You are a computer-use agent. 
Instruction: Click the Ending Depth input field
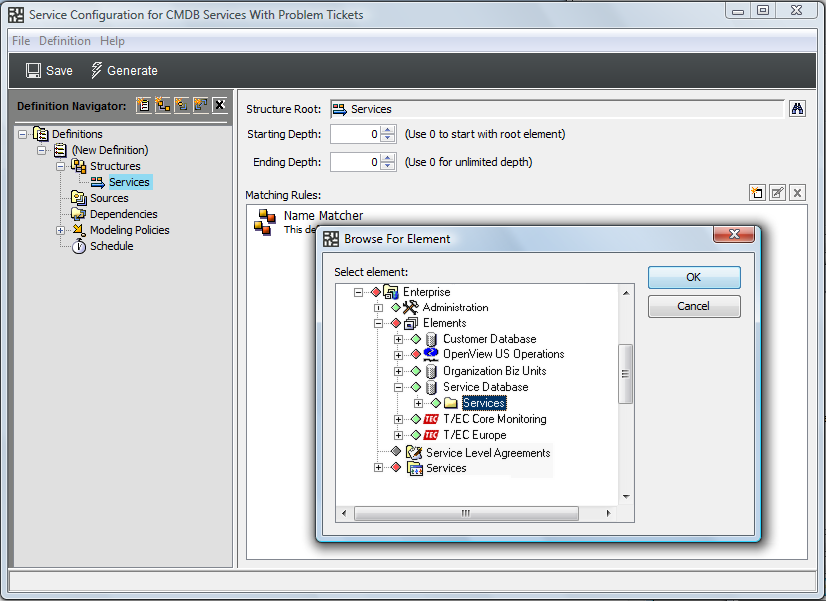pos(355,162)
